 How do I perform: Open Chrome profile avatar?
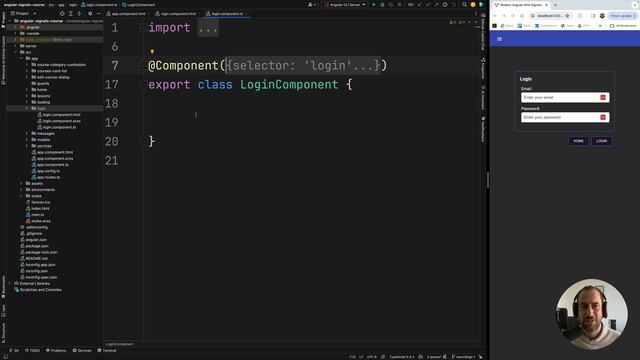pos(602,16)
